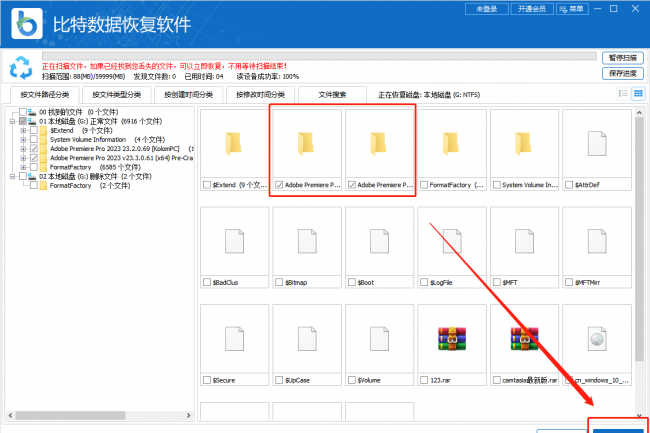Screen dimensions: 650x433
Task: Click folder icon of $Extend in tree
Action: (x=44, y=131)
